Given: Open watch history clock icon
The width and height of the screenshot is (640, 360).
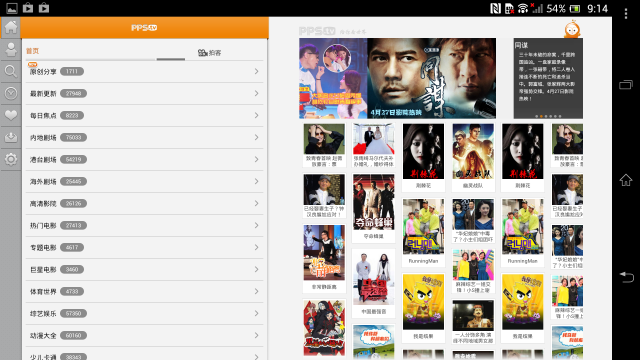Looking at the screenshot, I should [x=11, y=93].
